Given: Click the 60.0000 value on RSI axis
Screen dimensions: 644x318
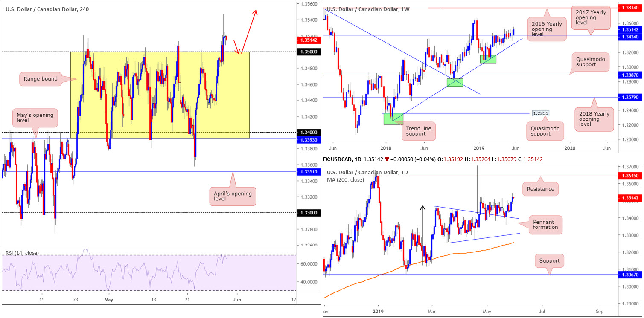Looking at the screenshot, I should pyautogui.click(x=309, y=264).
